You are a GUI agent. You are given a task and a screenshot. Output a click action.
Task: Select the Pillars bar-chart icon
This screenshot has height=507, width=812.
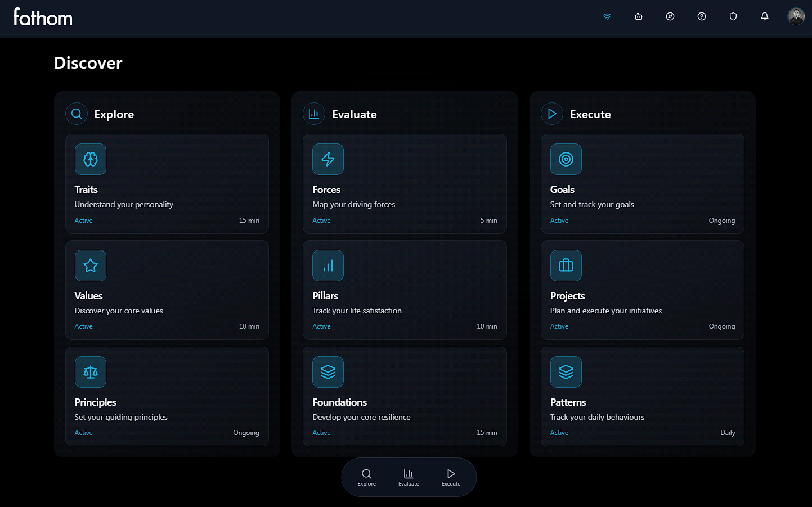pyautogui.click(x=328, y=265)
